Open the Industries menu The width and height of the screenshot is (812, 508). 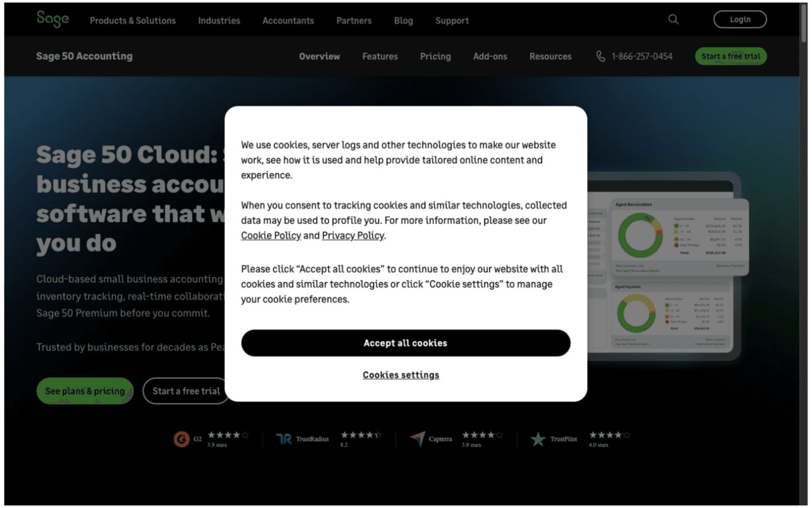(219, 20)
